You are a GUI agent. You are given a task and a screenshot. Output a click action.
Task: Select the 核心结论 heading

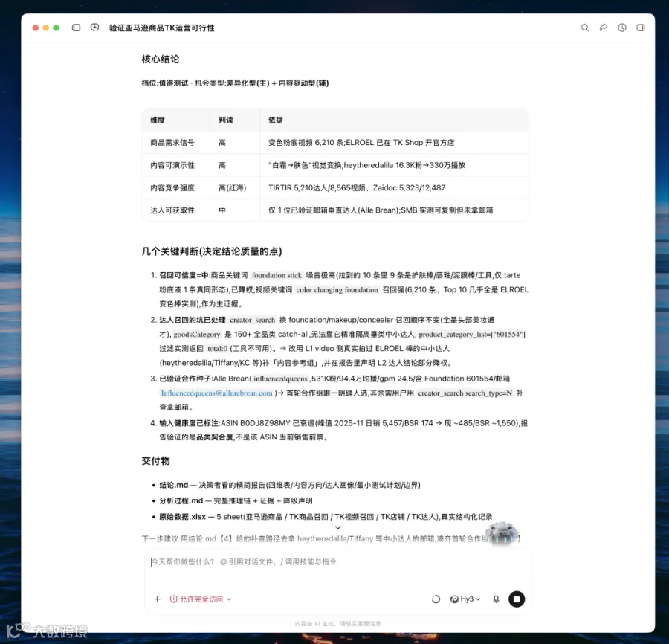coord(161,59)
